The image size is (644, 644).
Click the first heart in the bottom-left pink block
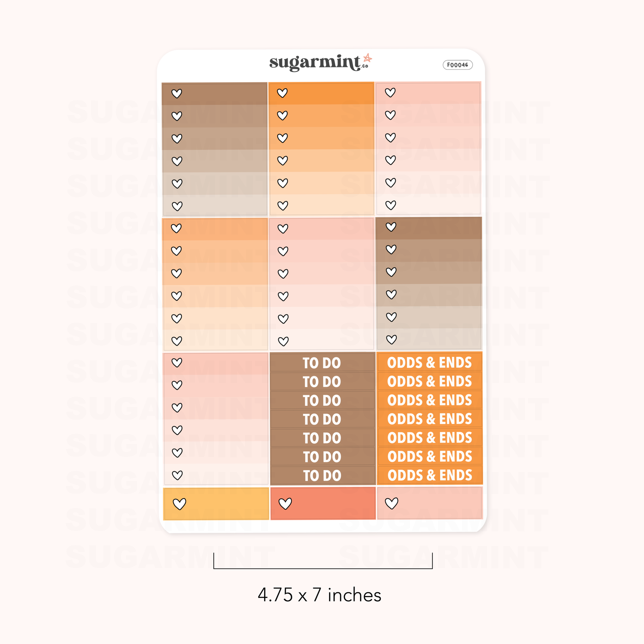pos(177,362)
